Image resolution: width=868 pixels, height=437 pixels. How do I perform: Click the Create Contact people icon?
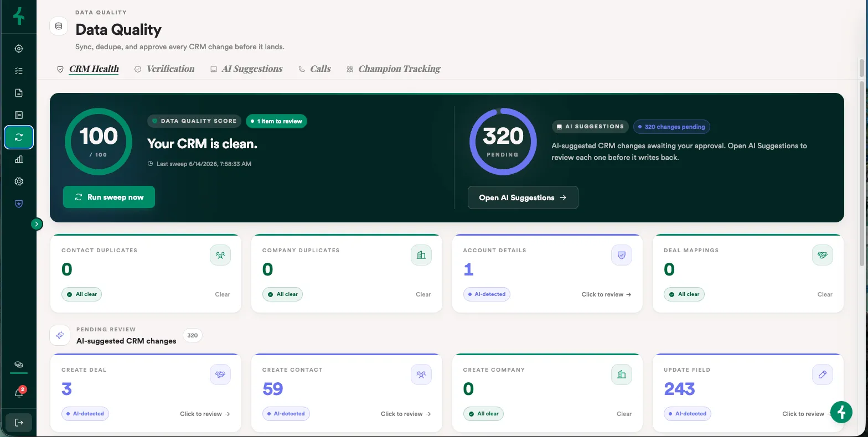pos(421,374)
